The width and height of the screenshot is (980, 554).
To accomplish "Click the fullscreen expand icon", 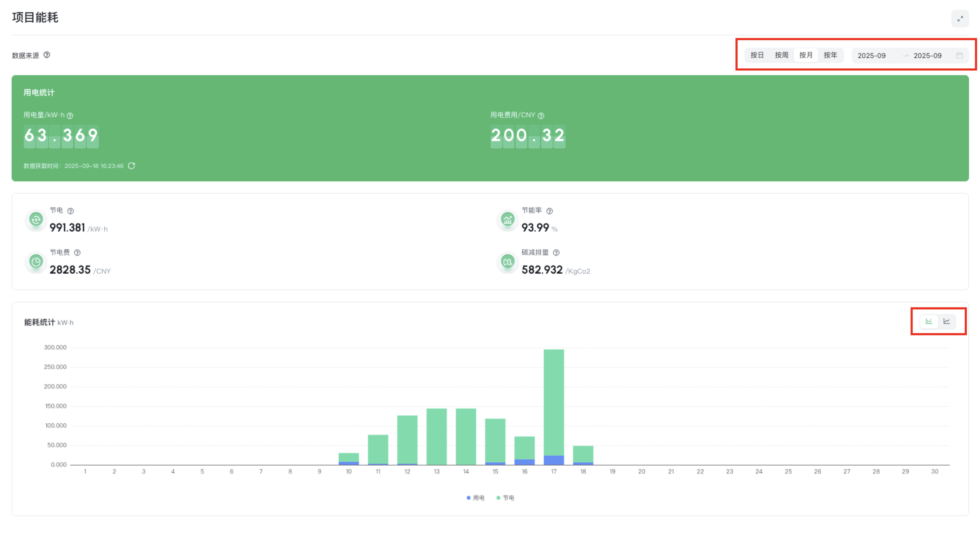I will click(x=960, y=18).
